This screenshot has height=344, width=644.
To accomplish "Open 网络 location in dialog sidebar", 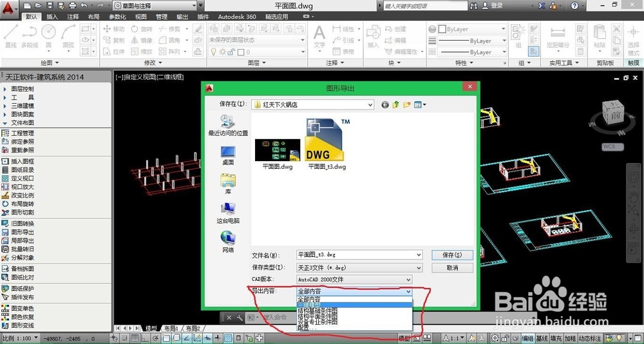I will click(x=228, y=242).
